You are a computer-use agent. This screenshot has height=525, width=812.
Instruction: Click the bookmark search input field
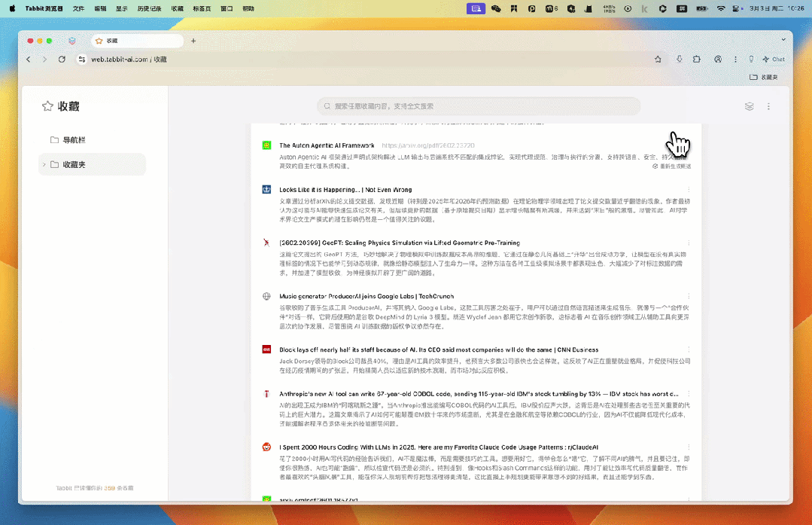tap(479, 106)
